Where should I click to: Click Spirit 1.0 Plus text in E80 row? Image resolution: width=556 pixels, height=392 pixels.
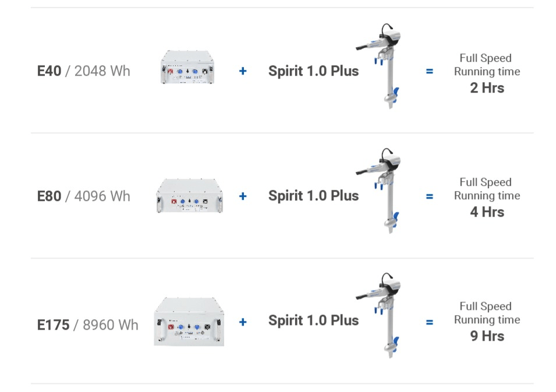pos(313,196)
